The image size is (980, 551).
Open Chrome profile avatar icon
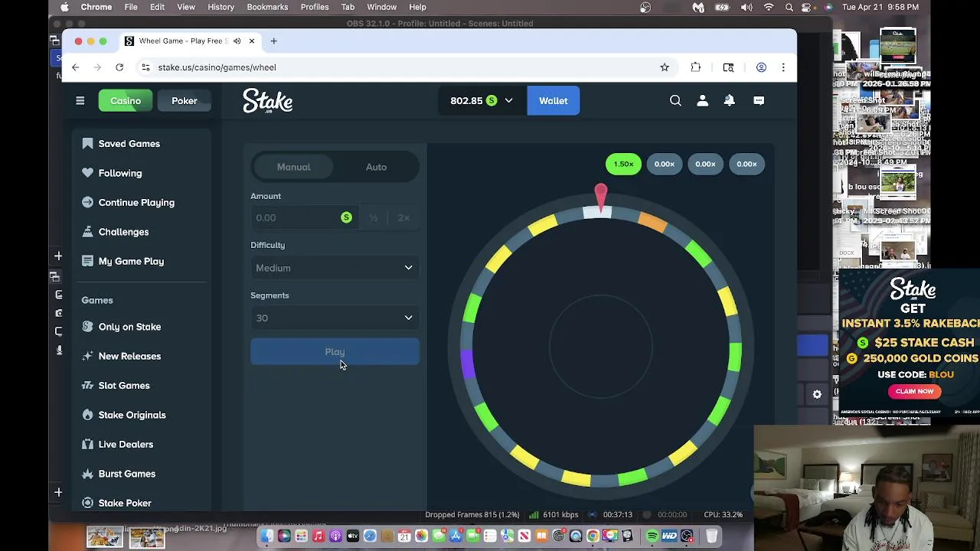tap(761, 67)
